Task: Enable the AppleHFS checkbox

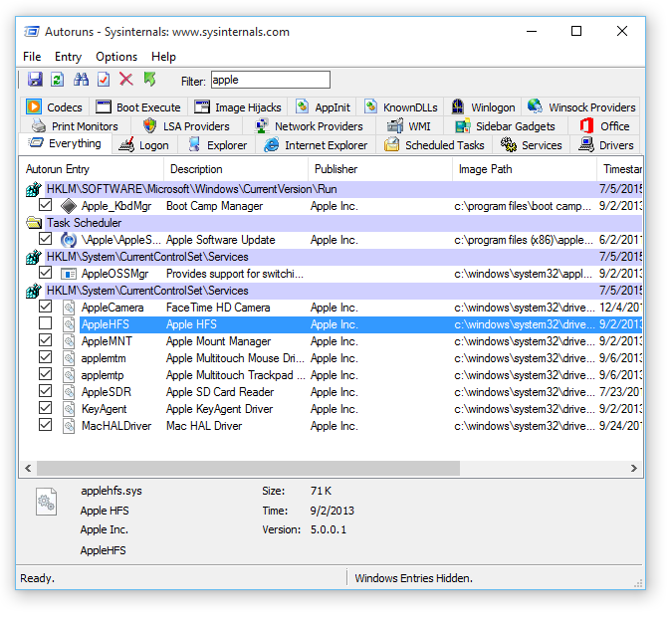Action: click(45, 323)
